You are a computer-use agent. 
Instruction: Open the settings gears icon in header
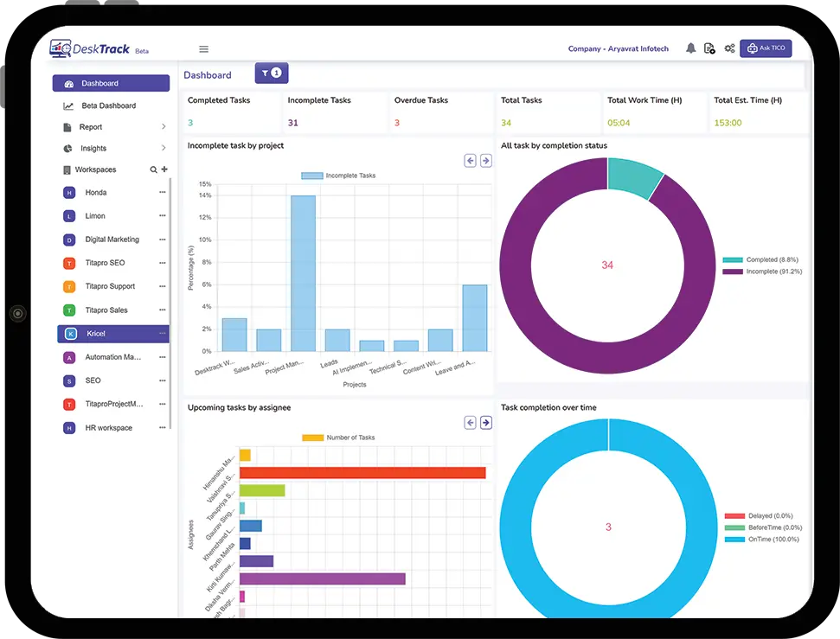[x=729, y=48]
